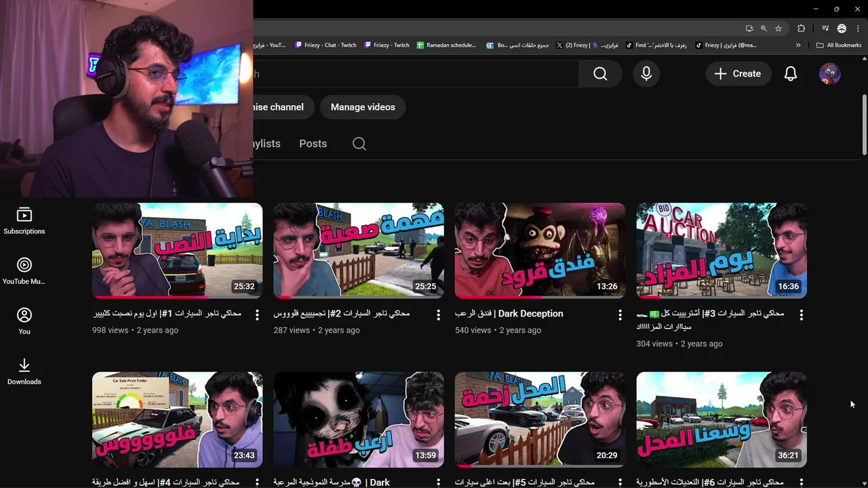
Task: Open more options for the 23:43 video
Action: (257, 483)
